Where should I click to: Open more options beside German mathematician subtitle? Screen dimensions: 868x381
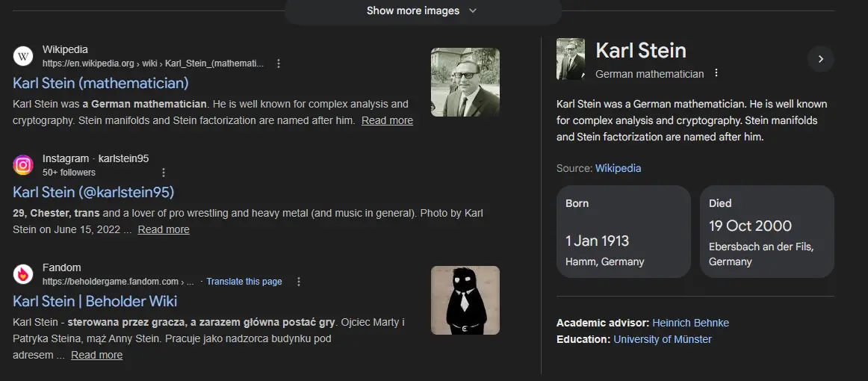coord(716,73)
